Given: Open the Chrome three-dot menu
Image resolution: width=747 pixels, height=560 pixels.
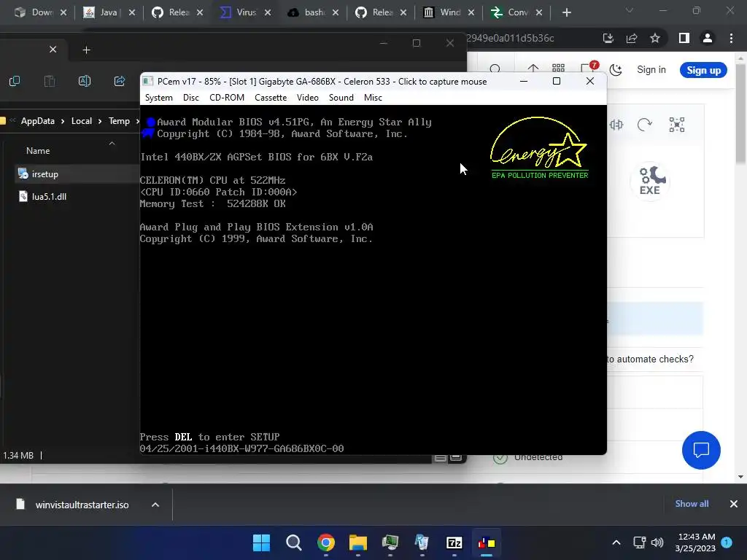Looking at the screenshot, I should tap(731, 38).
